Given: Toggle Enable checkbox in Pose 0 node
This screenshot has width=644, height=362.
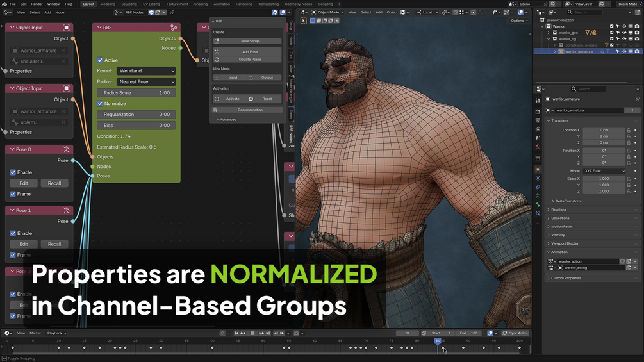Looking at the screenshot, I should 13,172.
